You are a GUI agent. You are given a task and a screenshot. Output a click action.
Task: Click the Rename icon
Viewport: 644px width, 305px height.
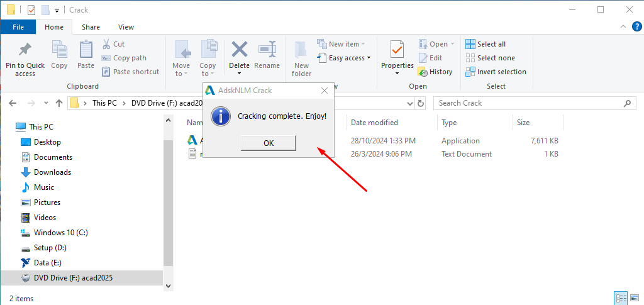tap(267, 50)
